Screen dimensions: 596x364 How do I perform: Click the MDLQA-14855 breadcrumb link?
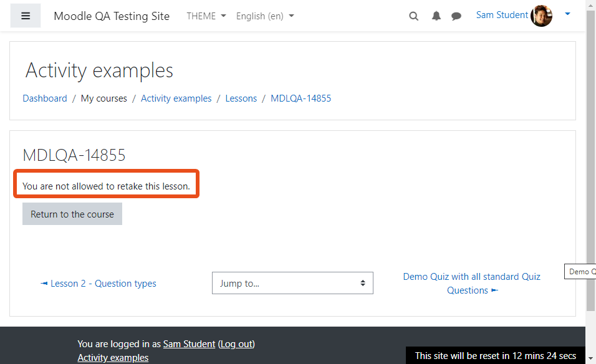point(300,98)
